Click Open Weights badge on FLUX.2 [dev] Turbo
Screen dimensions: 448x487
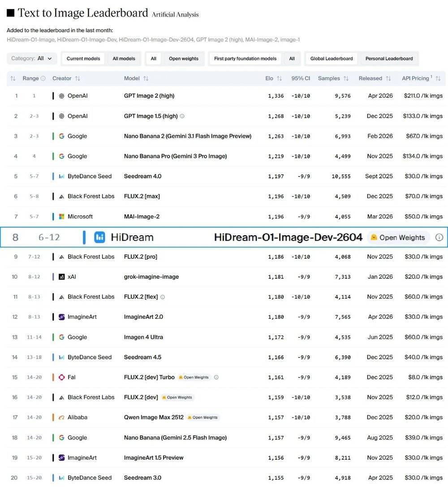(x=194, y=377)
